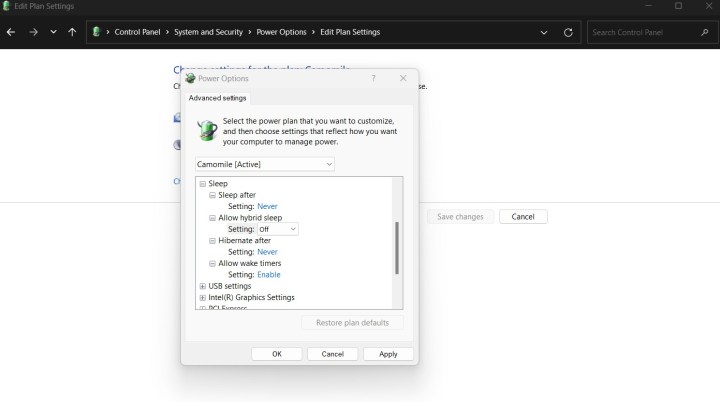The height and width of the screenshot is (402, 720).
Task: Click the Back navigation arrow
Action: [x=11, y=32]
